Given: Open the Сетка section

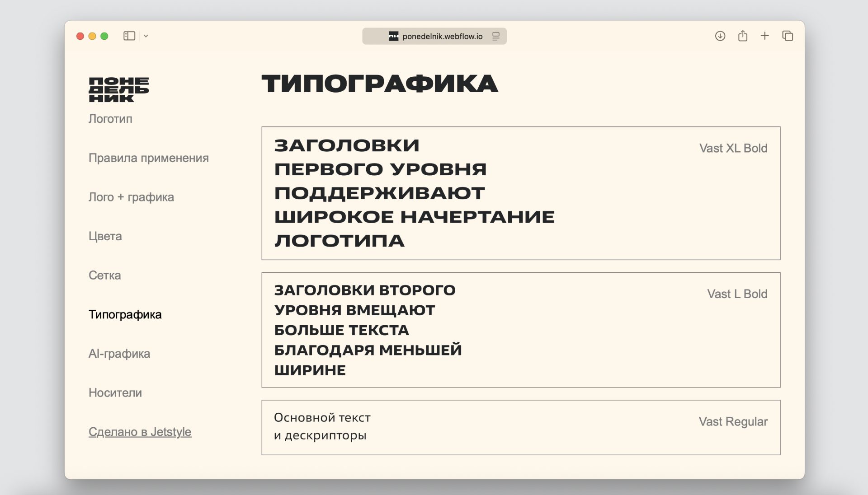Looking at the screenshot, I should pyautogui.click(x=104, y=276).
